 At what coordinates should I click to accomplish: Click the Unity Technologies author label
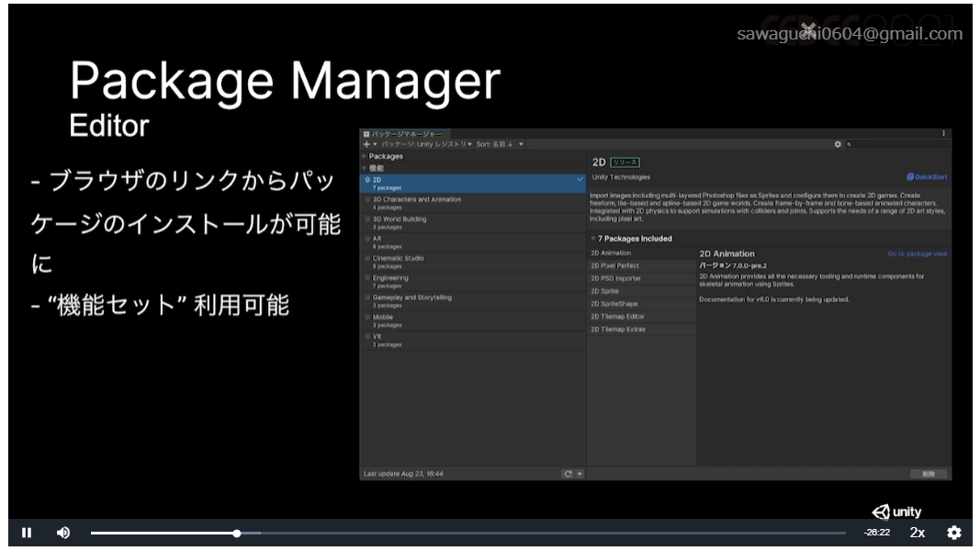click(x=621, y=177)
